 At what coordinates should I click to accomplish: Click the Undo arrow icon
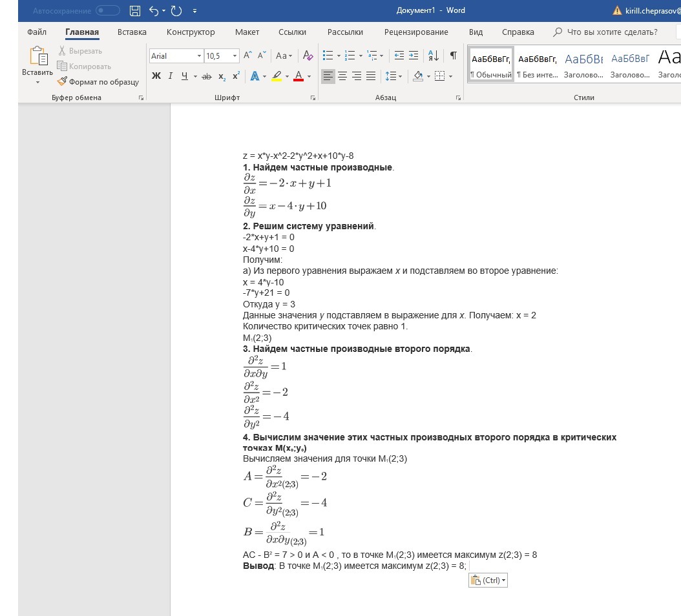[x=154, y=11]
